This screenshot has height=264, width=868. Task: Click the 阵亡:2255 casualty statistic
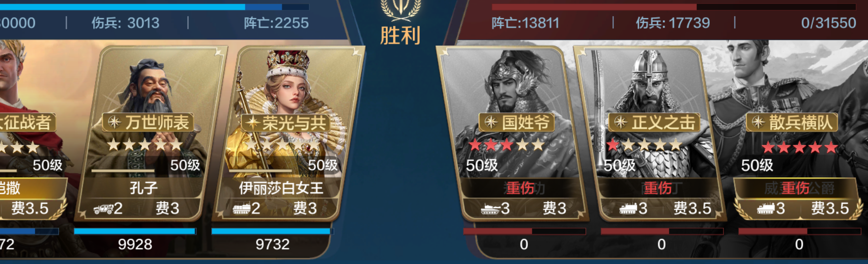tap(276, 23)
